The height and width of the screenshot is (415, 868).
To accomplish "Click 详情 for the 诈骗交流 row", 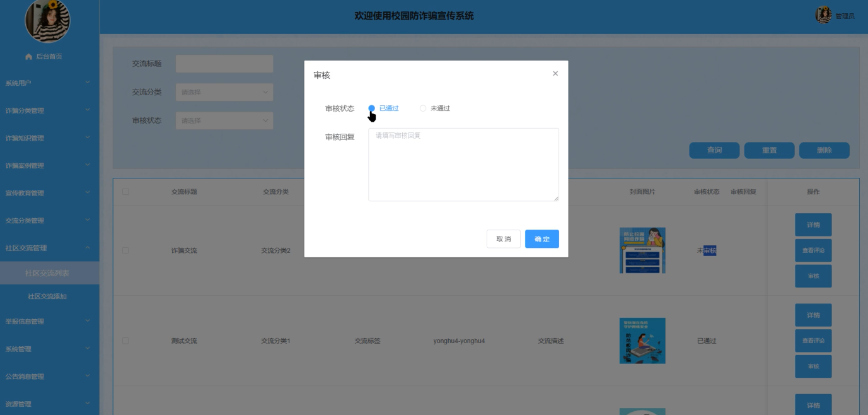I will pos(813,225).
